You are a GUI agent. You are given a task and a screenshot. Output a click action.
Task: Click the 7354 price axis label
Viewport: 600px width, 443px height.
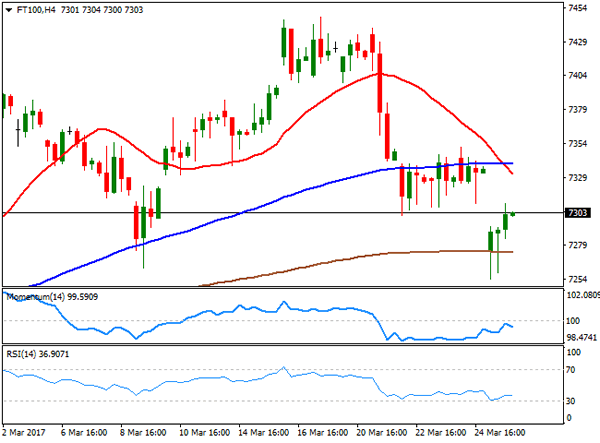point(577,143)
